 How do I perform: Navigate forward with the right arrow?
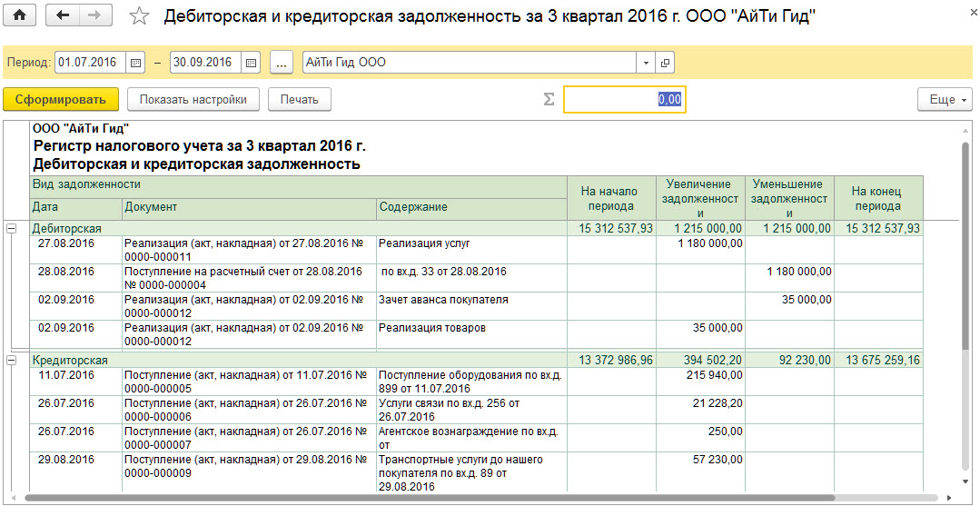coord(95,16)
